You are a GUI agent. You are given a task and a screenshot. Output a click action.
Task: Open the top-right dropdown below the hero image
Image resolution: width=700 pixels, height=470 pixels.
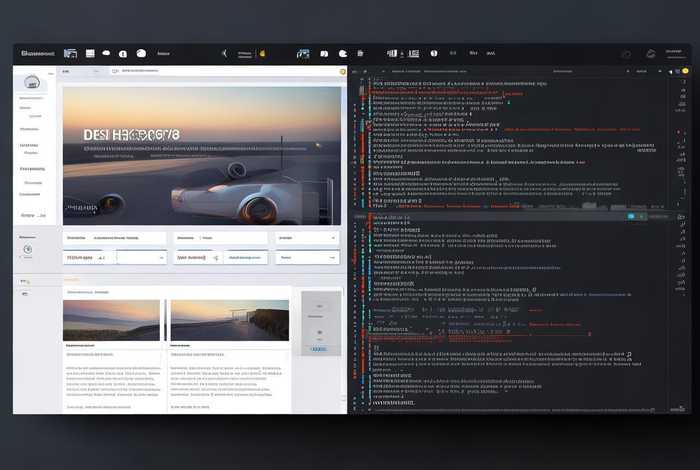(x=307, y=238)
